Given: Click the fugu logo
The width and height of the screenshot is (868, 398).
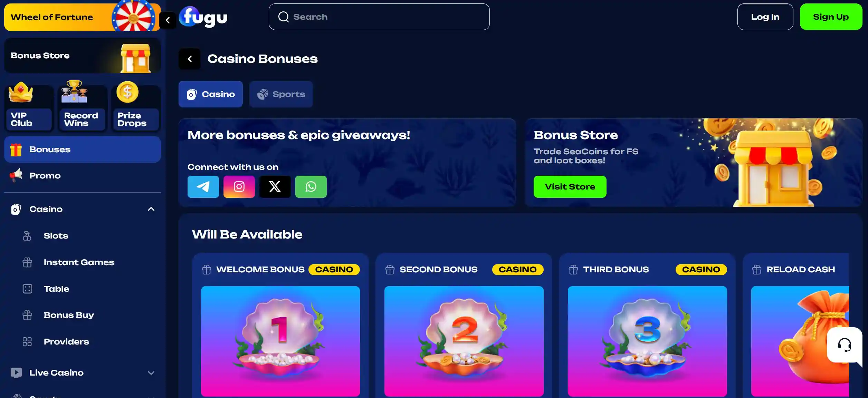Looking at the screenshot, I should (x=203, y=17).
